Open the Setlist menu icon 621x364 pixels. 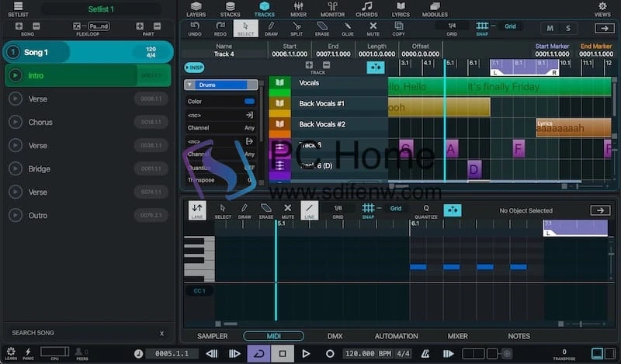coord(18,9)
